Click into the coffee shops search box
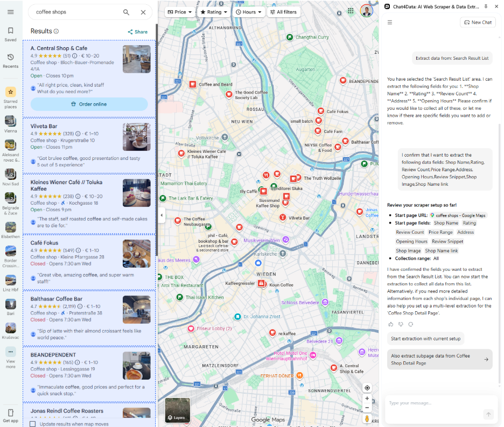Viewport: 504px width, 427px height. click(x=75, y=12)
